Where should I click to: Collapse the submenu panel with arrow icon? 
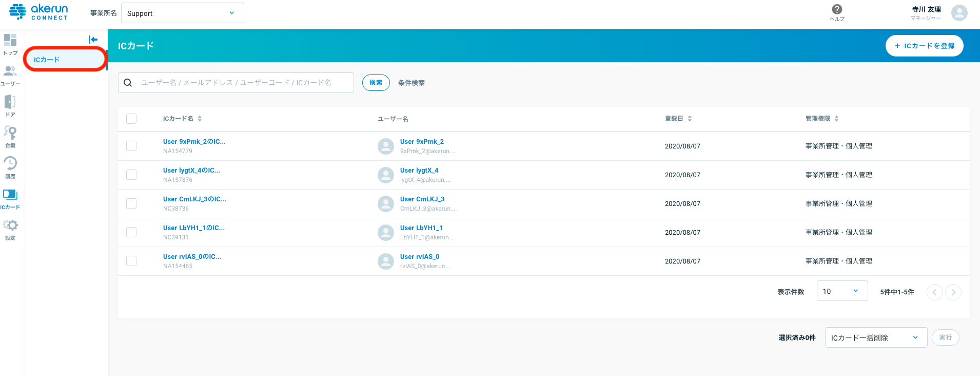(x=93, y=40)
